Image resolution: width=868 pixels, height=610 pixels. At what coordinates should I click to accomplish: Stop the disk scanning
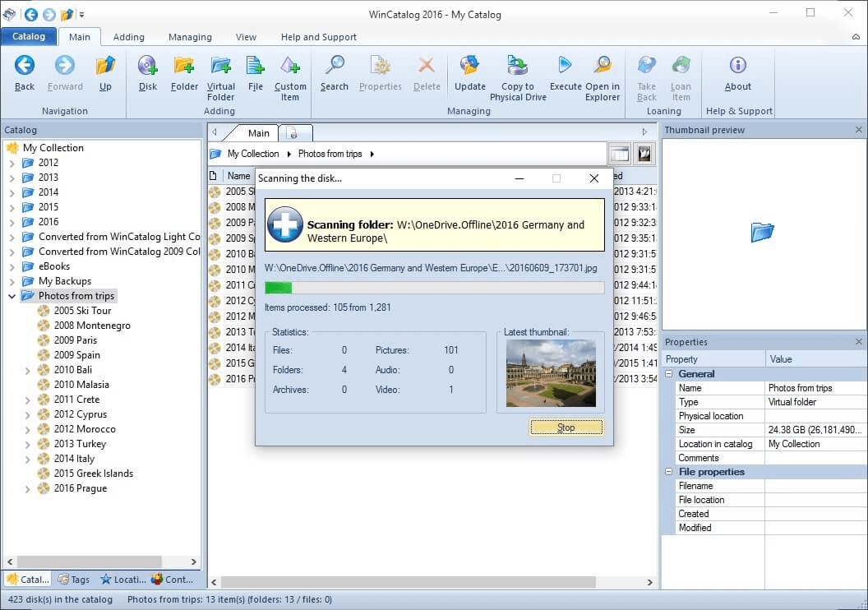[x=566, y=427]
